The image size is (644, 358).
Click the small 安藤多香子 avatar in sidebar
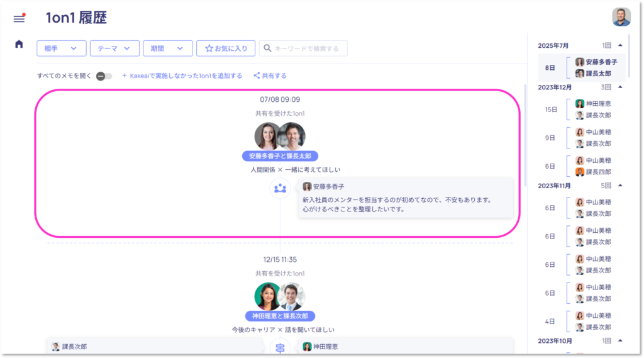point(579,62)
